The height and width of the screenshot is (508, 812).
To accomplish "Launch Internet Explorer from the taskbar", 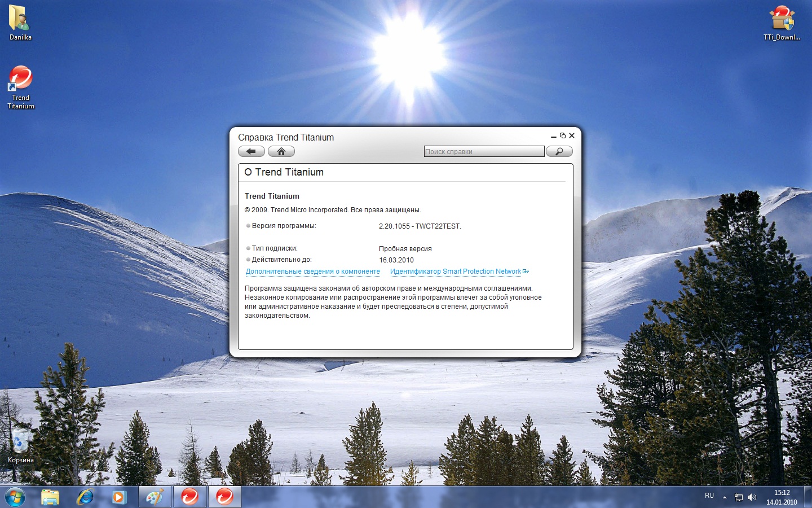I will tap(85, 497).
